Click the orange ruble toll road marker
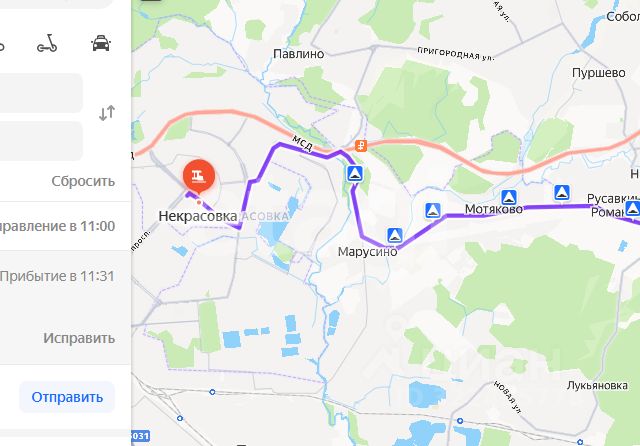640x446 pixels. pyautogui.click(x=361, y=145)
